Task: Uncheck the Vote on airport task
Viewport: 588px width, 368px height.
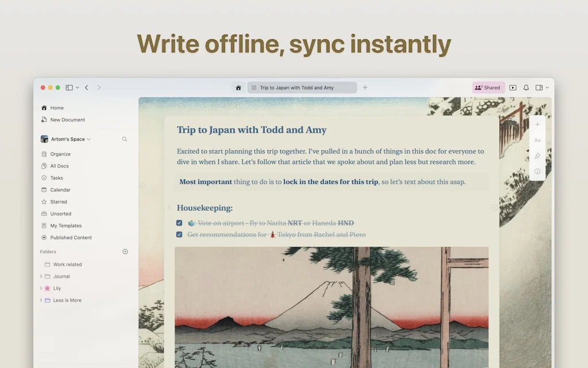Action: point(179,223)
